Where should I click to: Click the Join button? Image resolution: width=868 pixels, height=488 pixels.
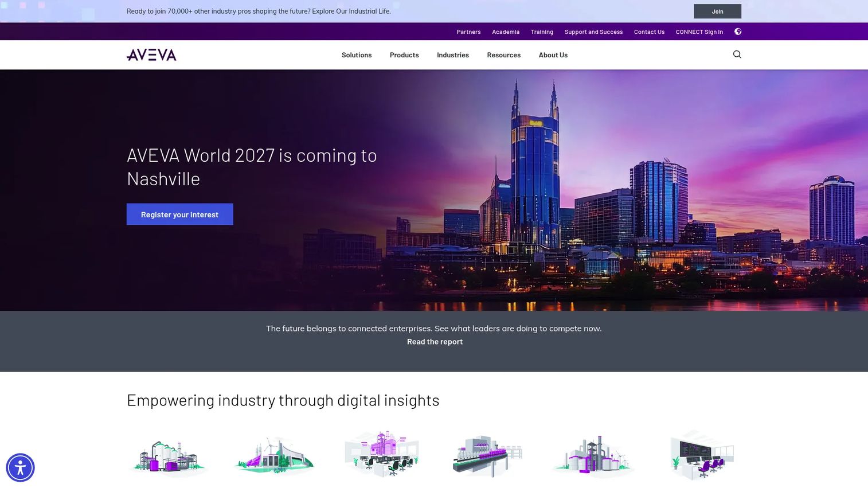(x=717, y=11)
